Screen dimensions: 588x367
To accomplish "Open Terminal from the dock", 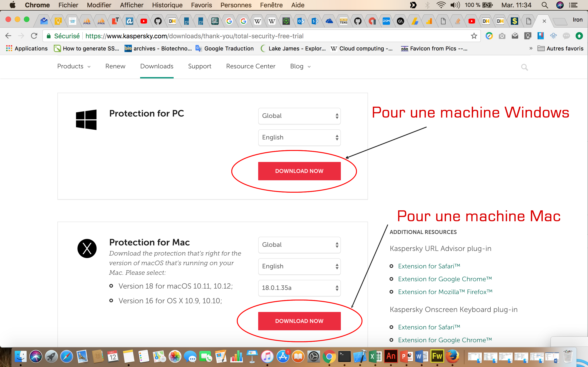I will point(344,356).
